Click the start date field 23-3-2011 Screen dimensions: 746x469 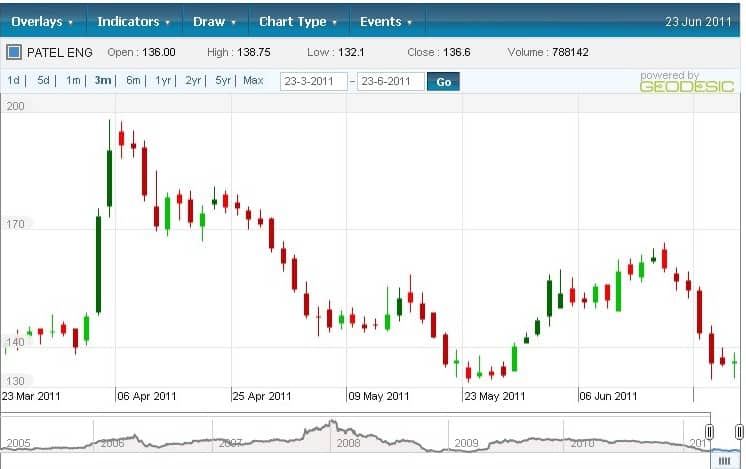[x=313, y=82]
